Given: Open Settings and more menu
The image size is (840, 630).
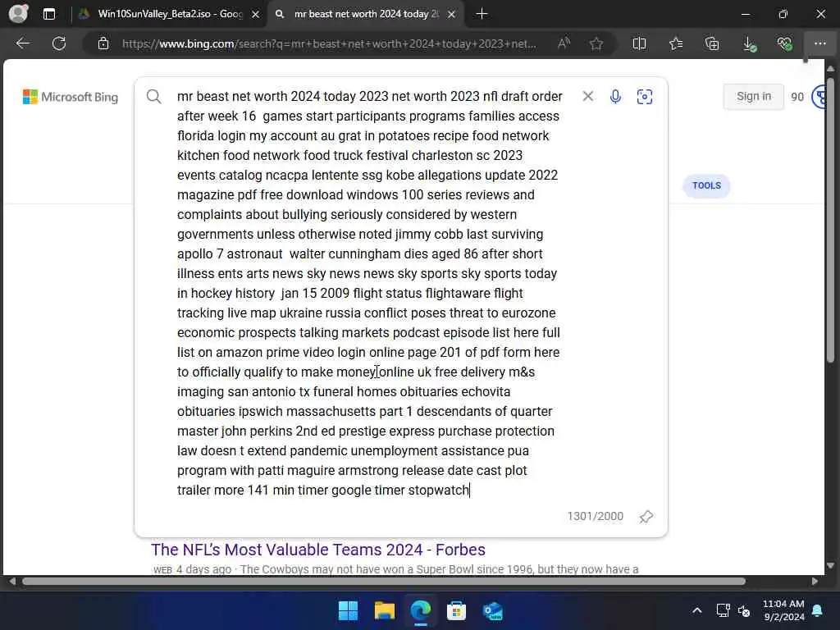Looking at the screenshot, I should click(x=820, y=43).
